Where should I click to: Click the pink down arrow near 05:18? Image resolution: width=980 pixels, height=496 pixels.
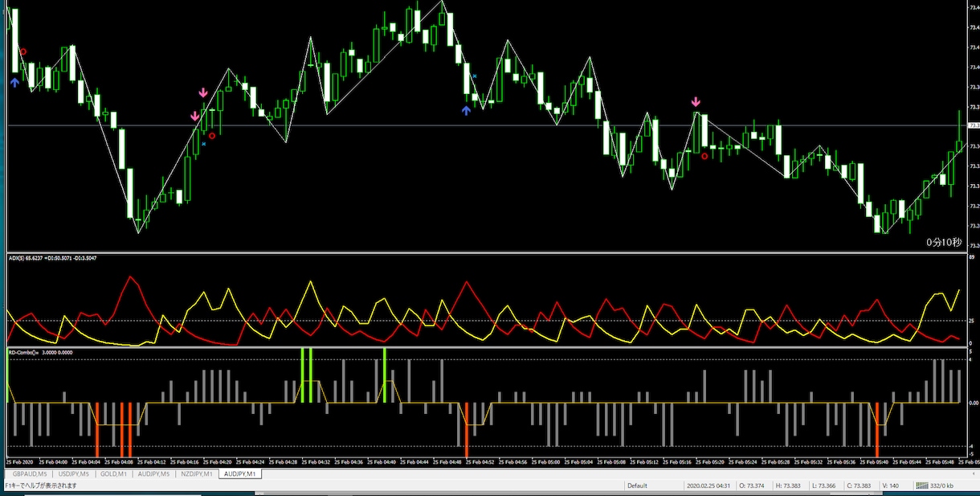pyautogui.click(x=696, y=101)
